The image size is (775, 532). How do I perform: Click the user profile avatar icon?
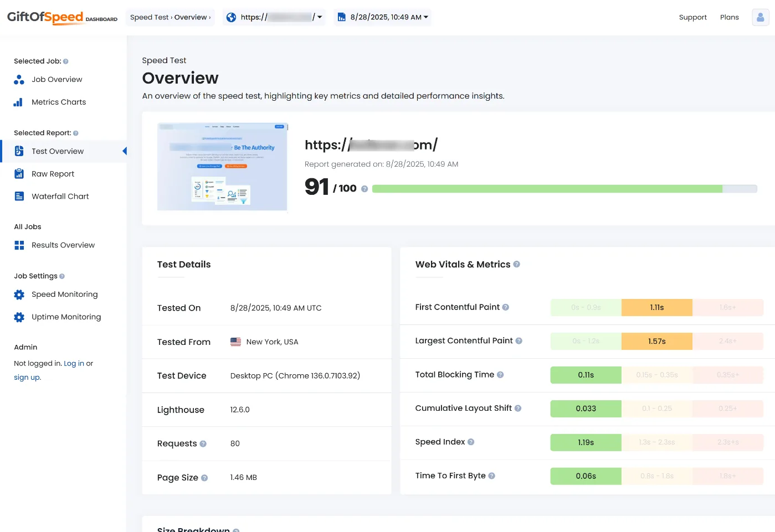click(760, 17)
